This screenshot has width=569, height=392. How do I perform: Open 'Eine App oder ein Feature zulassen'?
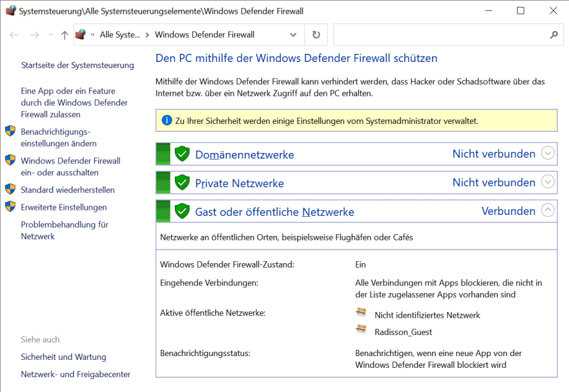point(74,103)
